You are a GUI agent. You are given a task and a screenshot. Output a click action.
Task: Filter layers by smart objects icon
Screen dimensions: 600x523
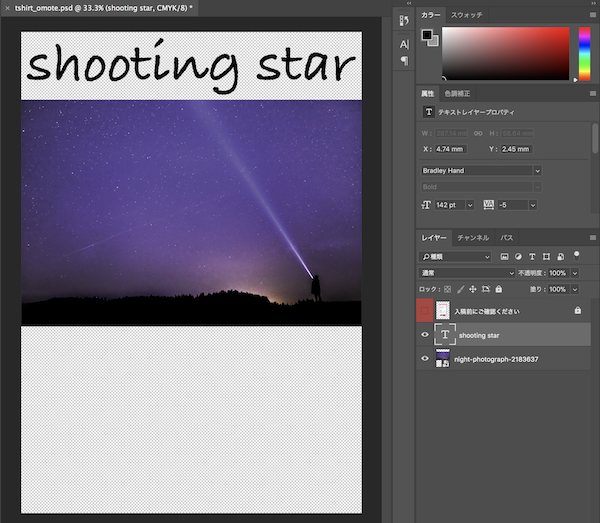click(561, 257)
